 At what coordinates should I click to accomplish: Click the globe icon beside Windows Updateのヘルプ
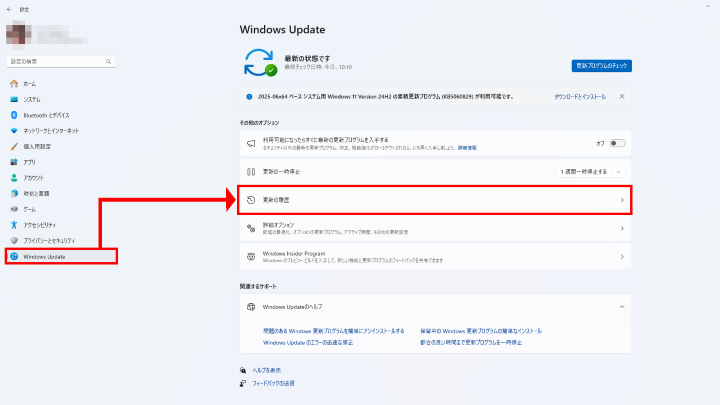251,307
